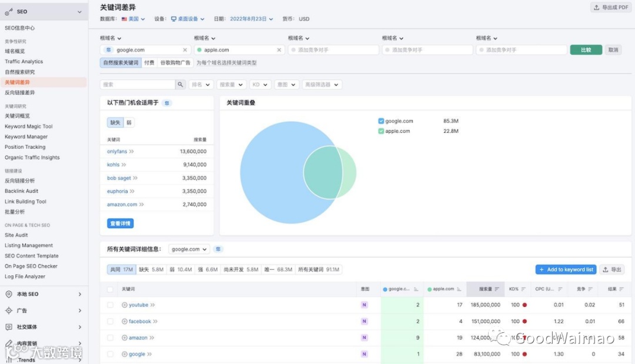Sort by the google.com column sort icon

(416, 289)
